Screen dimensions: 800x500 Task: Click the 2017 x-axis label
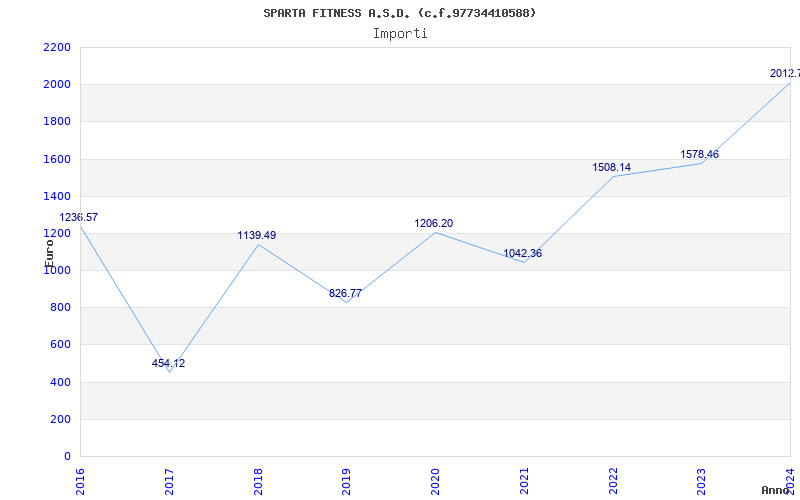[x=169, y=482]
